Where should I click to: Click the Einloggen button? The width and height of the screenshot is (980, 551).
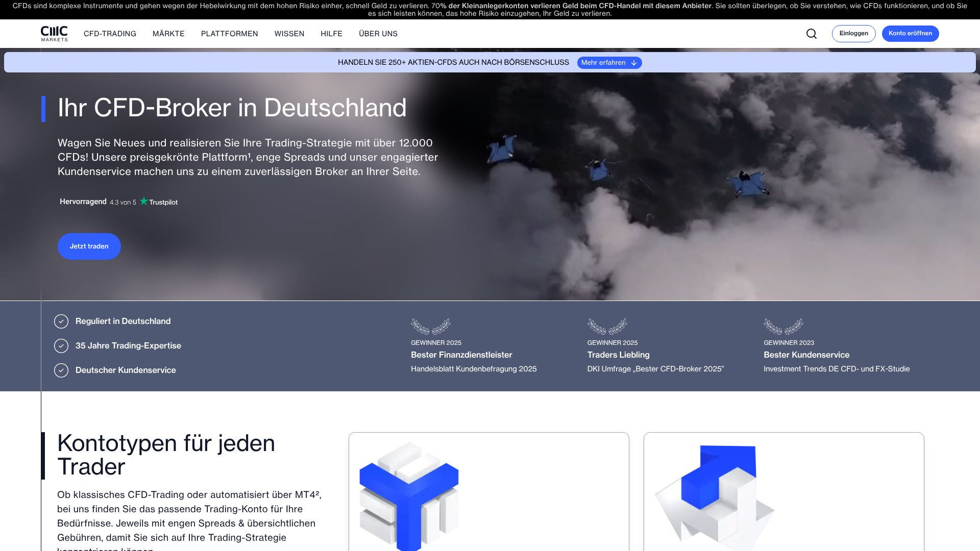coord(853,34)
